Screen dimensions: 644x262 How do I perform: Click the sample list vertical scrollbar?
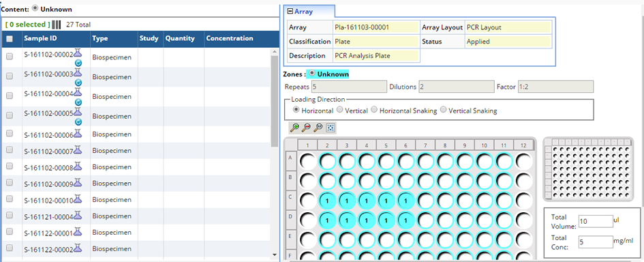275,101
